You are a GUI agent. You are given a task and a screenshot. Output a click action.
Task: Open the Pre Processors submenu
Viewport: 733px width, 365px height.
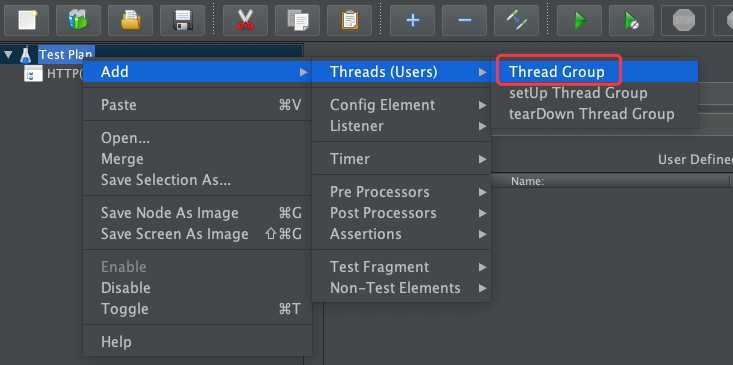(401, 192)
